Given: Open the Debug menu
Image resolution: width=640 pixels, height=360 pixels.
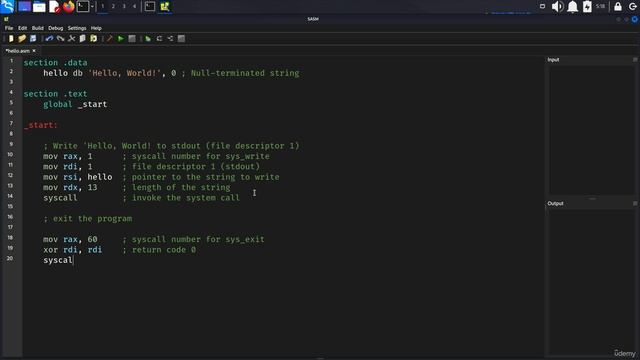Looking at the screenshot, I should (x=56, y=28).
